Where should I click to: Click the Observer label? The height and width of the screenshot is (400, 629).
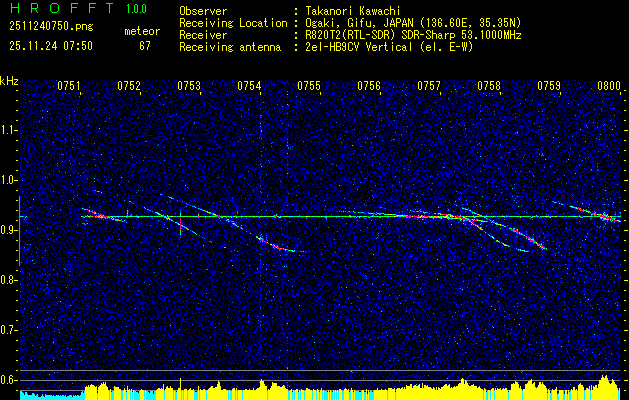(x=203, y=11)
